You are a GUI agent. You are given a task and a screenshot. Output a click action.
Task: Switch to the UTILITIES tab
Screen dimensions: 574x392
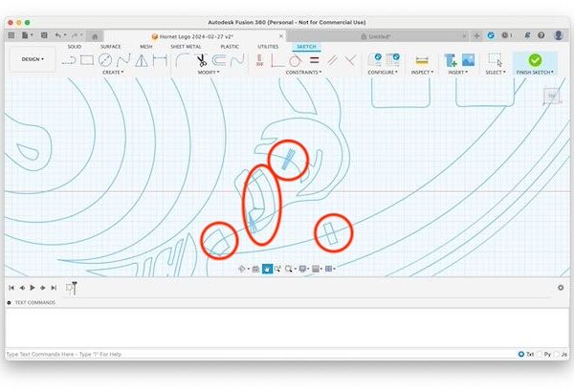268,47
